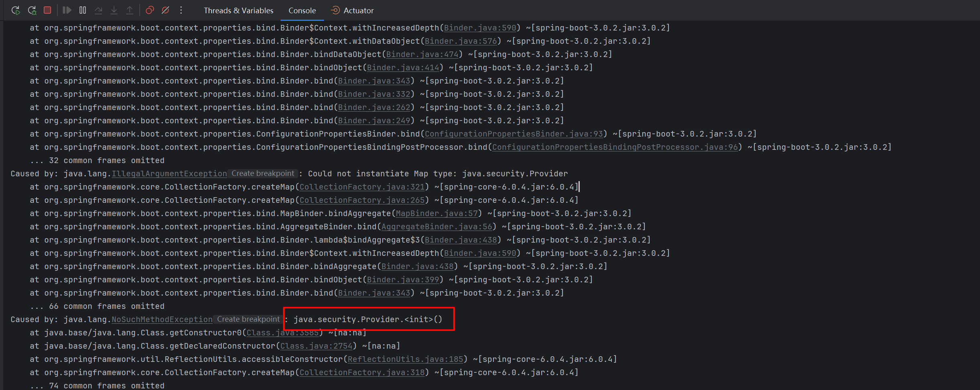Screen dimensions: 980x390
Task: Jump to Binder.java:414
Action: [403, 68]
